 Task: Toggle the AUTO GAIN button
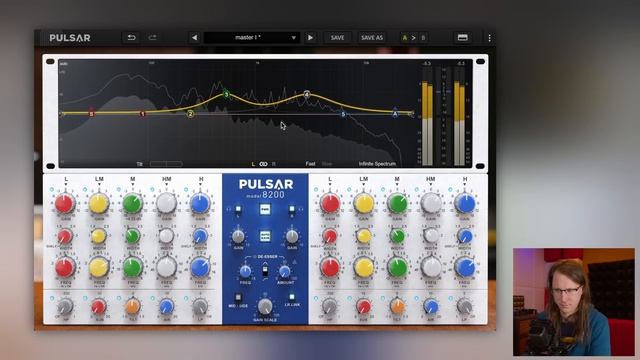tap(265, 236)
